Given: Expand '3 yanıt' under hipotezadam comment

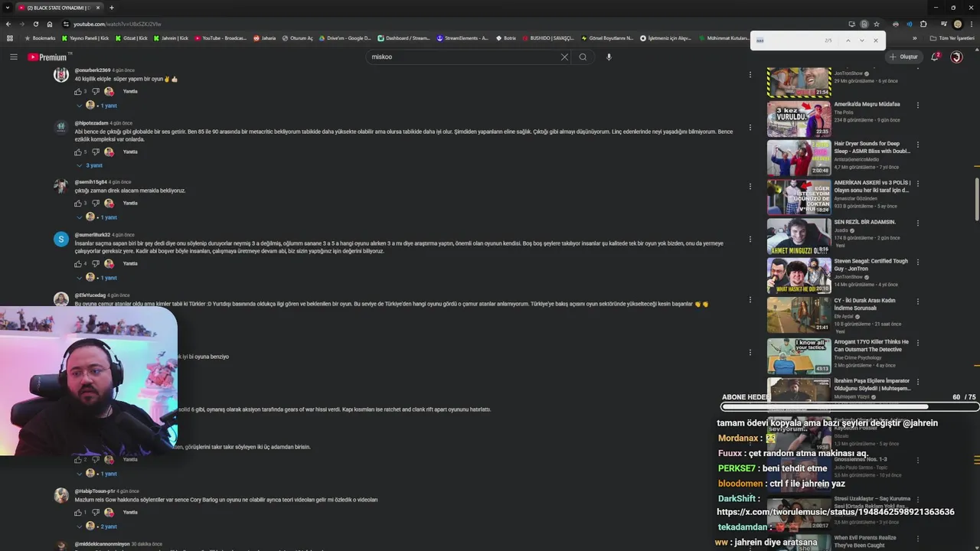Looking at the screenshot, I should [90, 165].
